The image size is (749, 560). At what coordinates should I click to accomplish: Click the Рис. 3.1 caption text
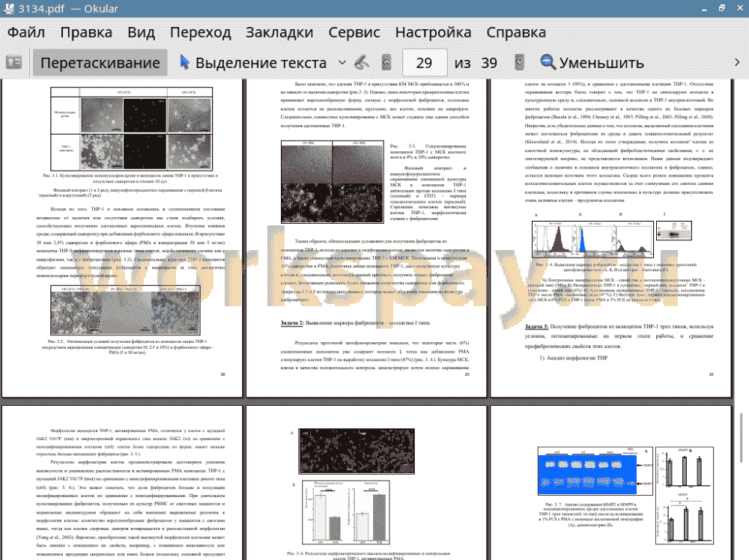[x=130, y=178]
